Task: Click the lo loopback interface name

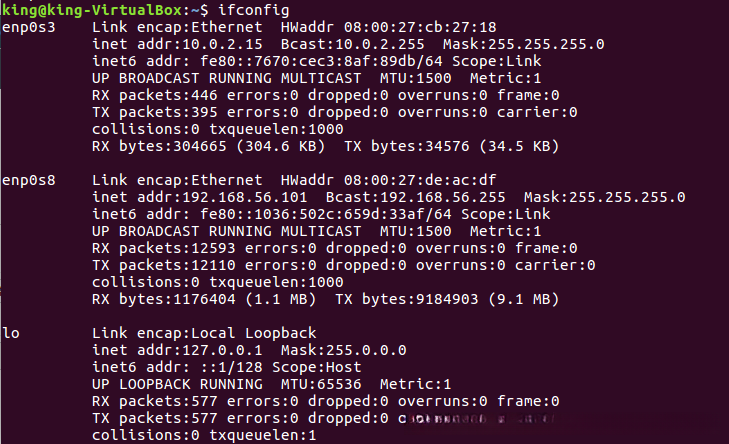Action: tap(11, 333)
